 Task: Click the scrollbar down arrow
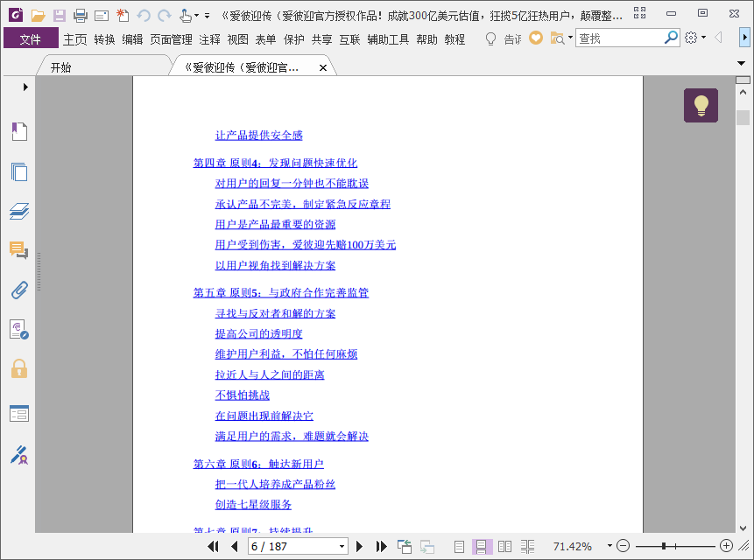743,528
